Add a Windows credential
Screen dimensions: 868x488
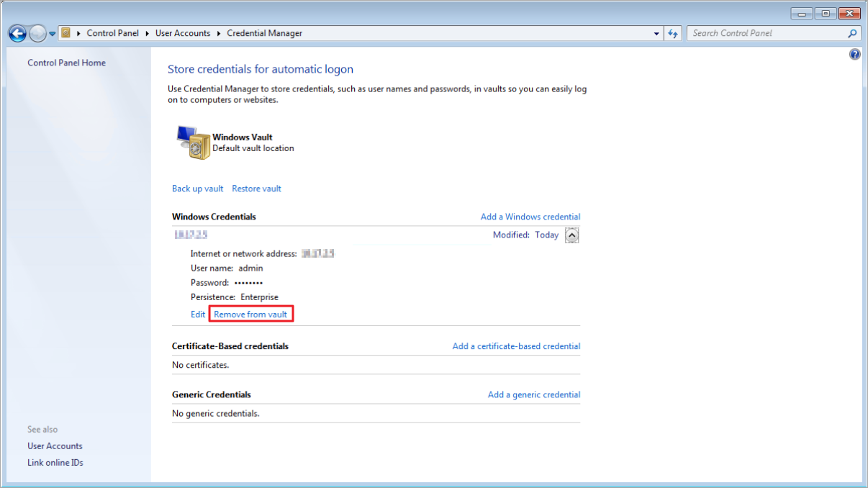tap(530, 217)
